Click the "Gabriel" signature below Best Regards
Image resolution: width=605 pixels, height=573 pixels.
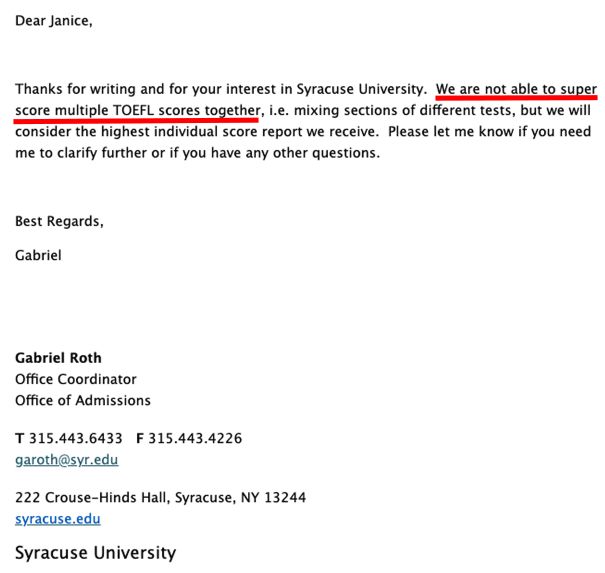pos(38,255)
